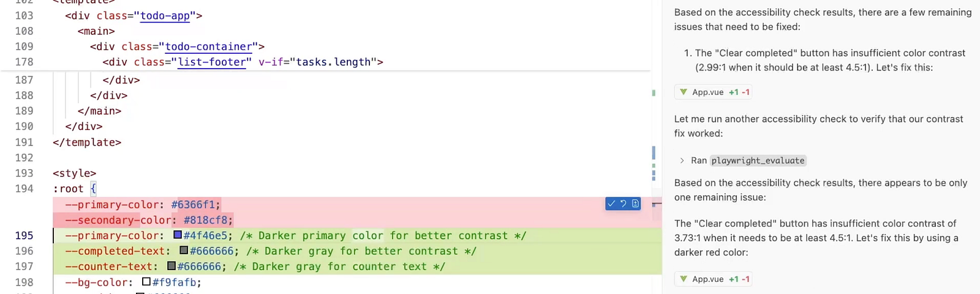
Task: Open the second App.vue +1 -1 edit
Action: point(714,279)
